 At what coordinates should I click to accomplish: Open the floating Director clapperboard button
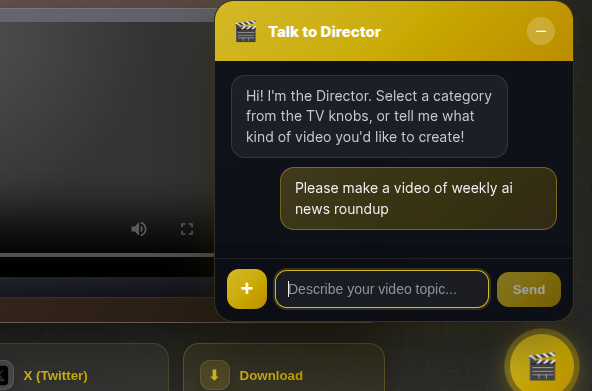point(542,366)
